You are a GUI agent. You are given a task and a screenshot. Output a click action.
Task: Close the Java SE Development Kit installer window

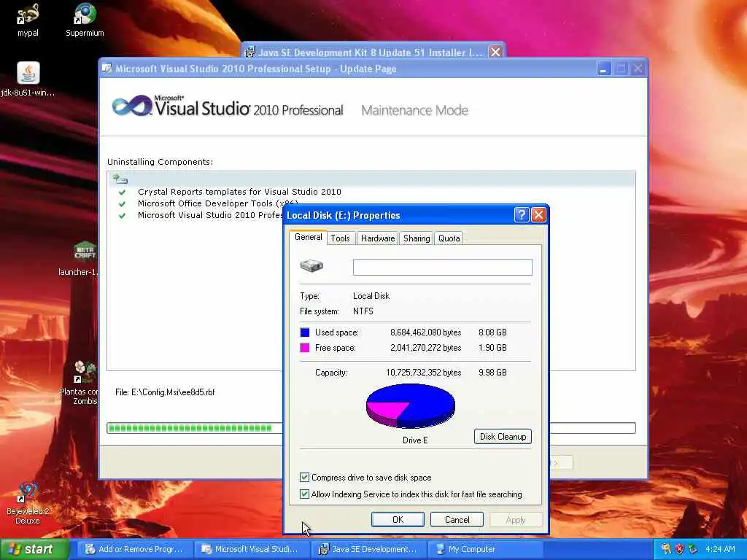point(495,52)
